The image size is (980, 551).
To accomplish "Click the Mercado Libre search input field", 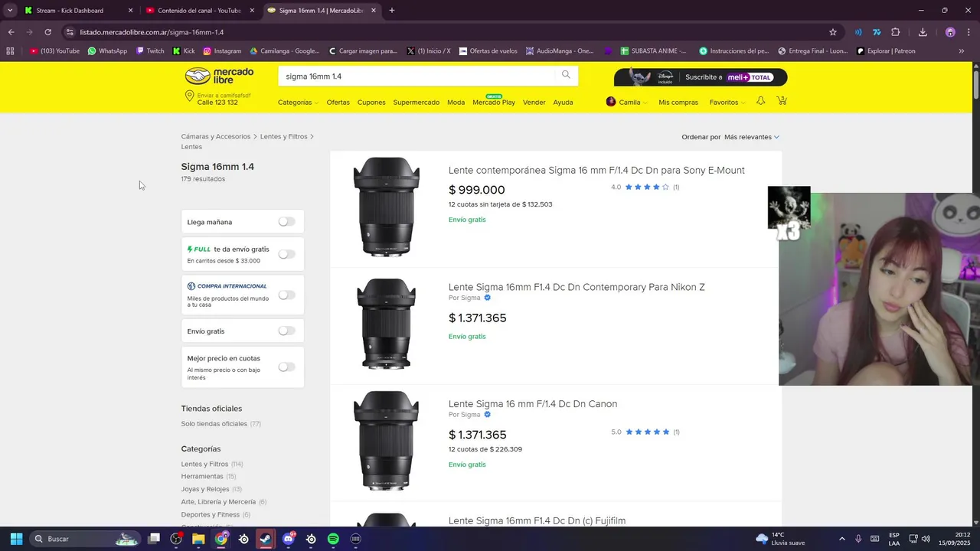I will [x=417, y=76].
